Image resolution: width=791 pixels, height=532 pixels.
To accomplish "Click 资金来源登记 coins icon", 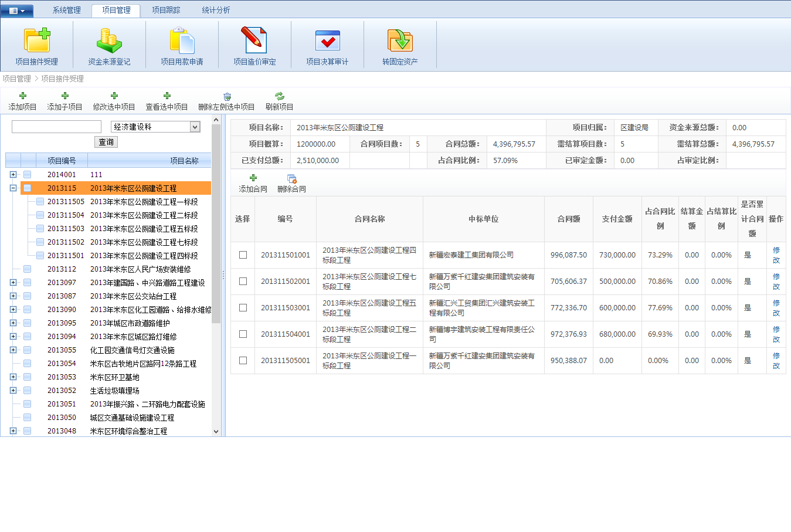I will (x=109, y=40).
